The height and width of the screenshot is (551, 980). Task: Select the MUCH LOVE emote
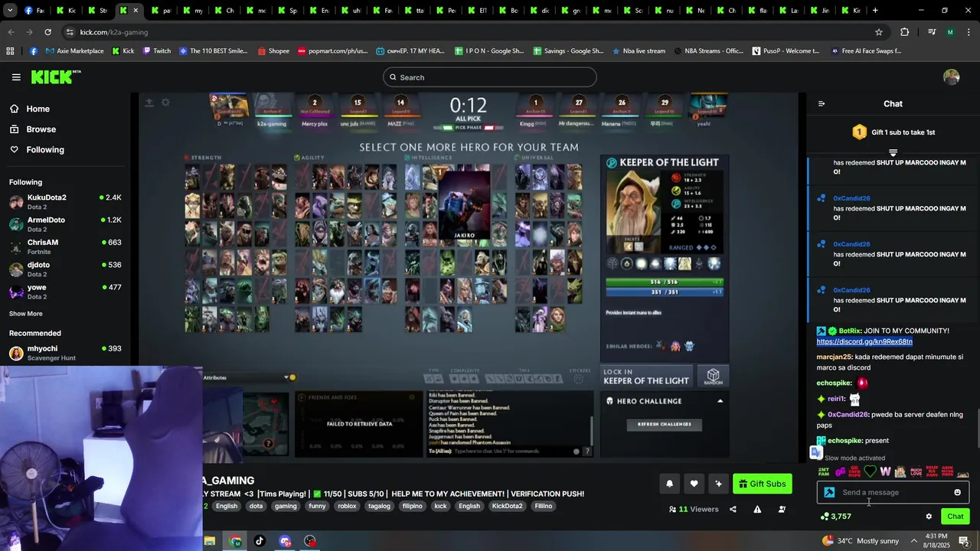point(916,472)
